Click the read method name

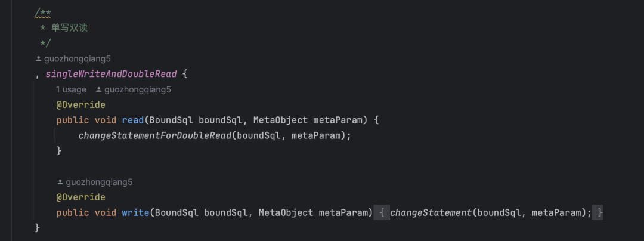point(132,120)
